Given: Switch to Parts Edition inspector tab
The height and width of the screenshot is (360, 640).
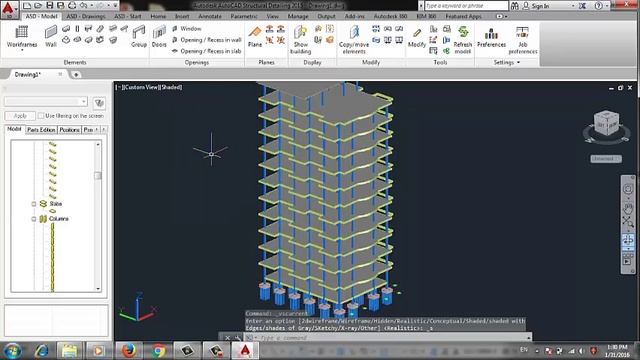Looking at the screenshot, I should (41, 130).
